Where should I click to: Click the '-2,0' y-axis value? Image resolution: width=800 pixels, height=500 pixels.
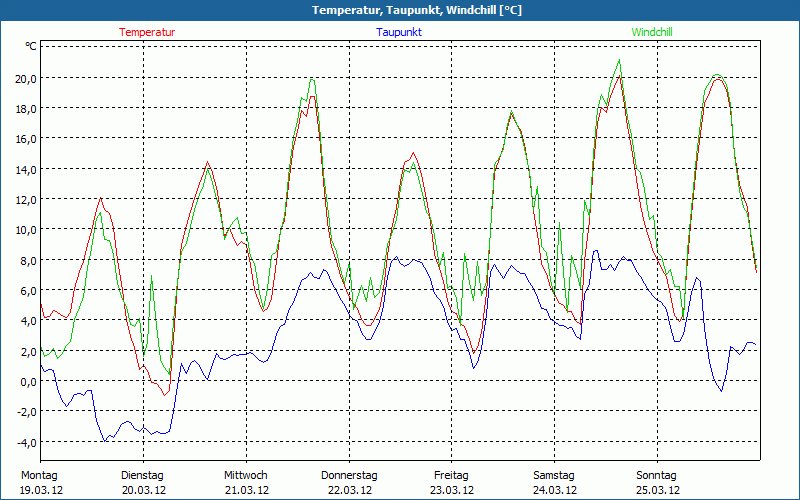(27, 412)
